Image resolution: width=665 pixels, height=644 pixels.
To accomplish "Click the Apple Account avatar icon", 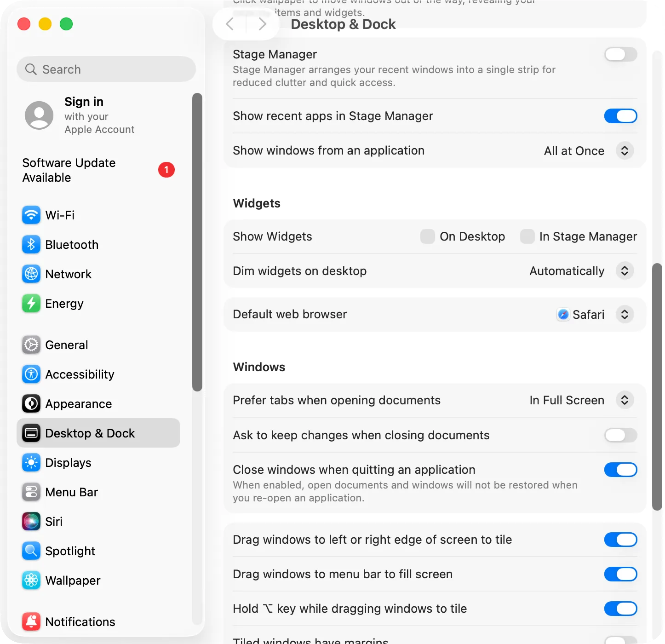I will [39, 115].
